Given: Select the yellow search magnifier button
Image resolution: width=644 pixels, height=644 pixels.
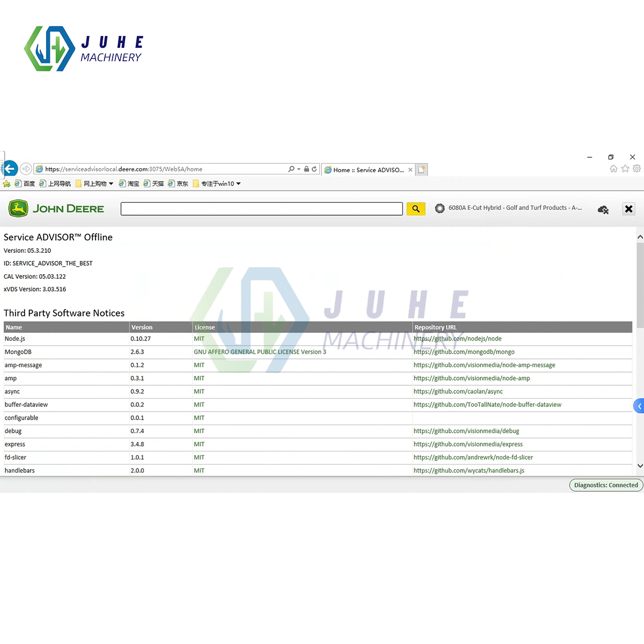Looking at the screenshot, I should pos(416,208).
